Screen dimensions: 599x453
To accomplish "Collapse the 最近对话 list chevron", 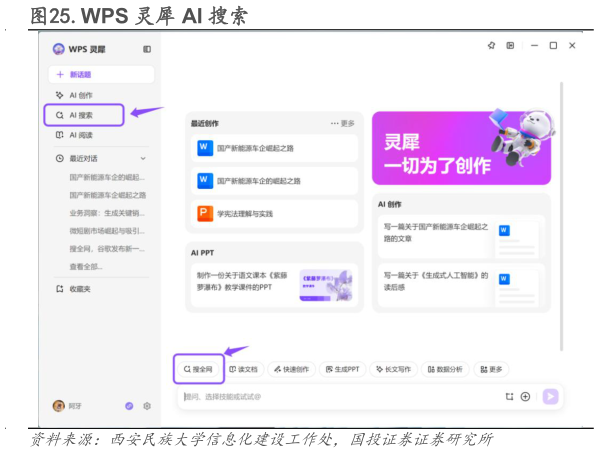I will pyautogui.click(x=143, y=158).
